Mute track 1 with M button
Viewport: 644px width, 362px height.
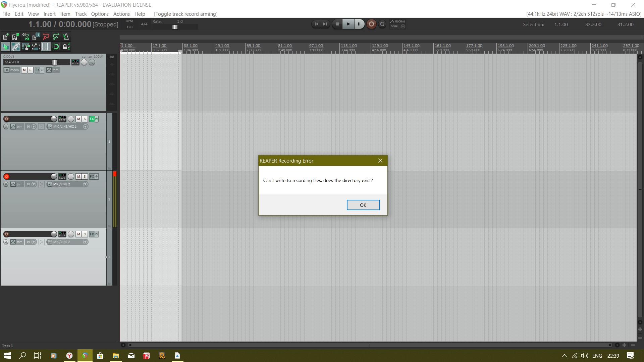click(78, 119)
